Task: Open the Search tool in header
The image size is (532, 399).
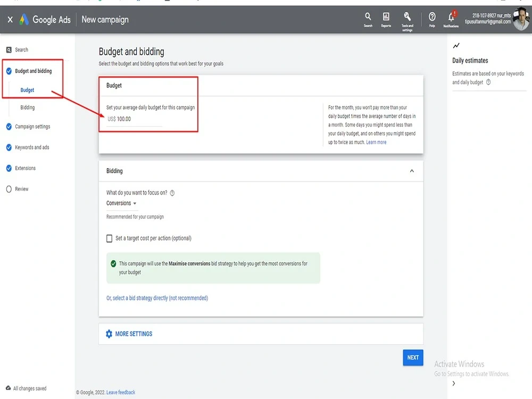Action: tap(368, 19)
